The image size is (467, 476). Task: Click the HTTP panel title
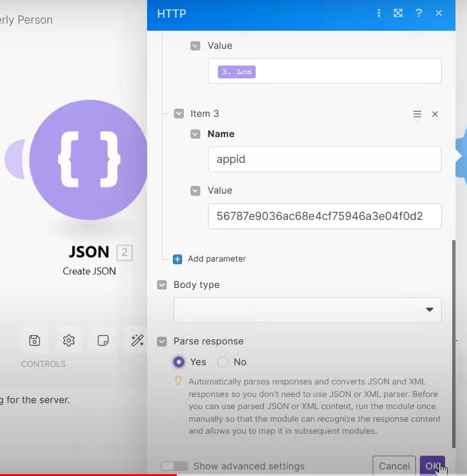pyautogui.click(x=172, y=14)
